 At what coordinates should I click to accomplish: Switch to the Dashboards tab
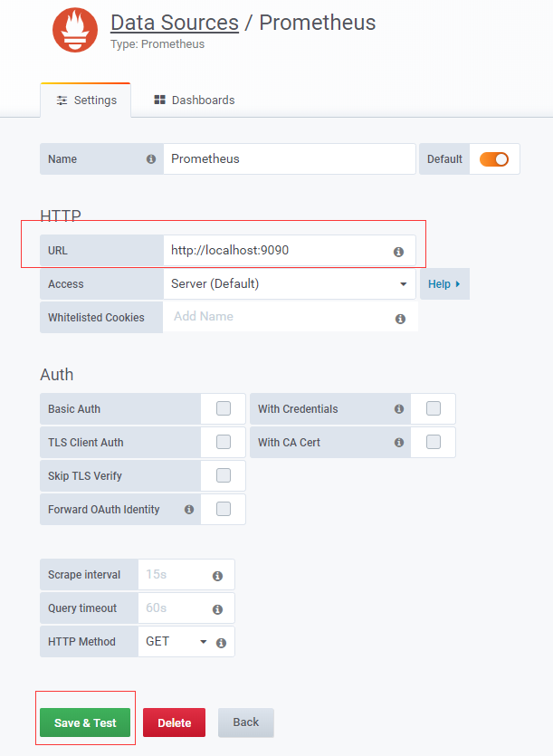[x=195, y=100]
